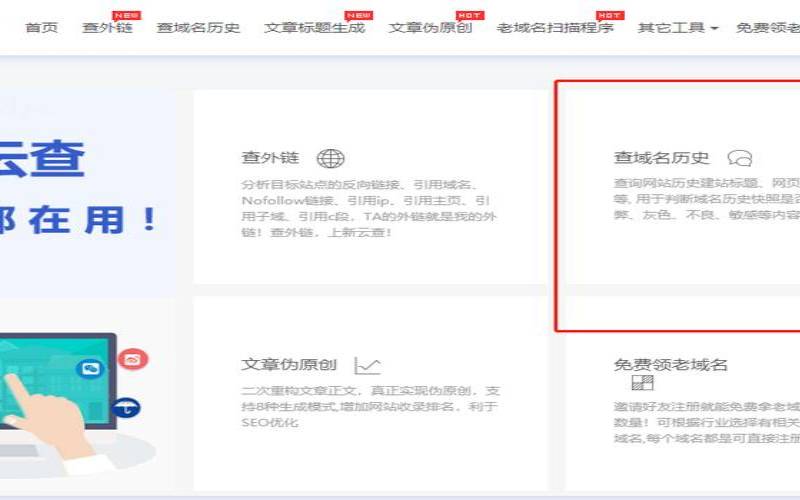Click the NEW badge above 文章标题生成
The height and width of the screenshot is (500, 800).
coord(359,15)
